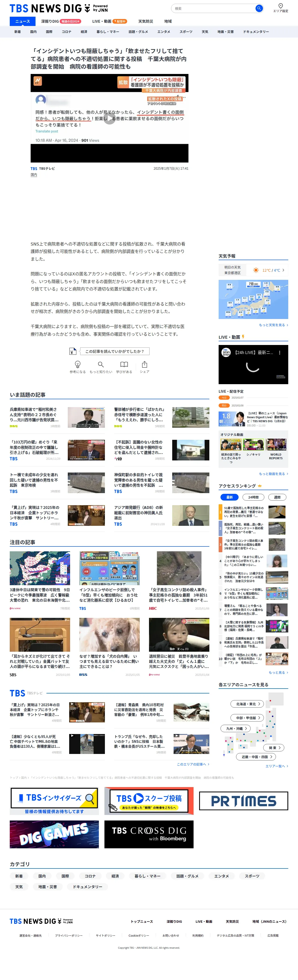Select the ニュース main tab
Image resolution: width=298 pixels, height=980 pixels.
(x=23, y=21)
